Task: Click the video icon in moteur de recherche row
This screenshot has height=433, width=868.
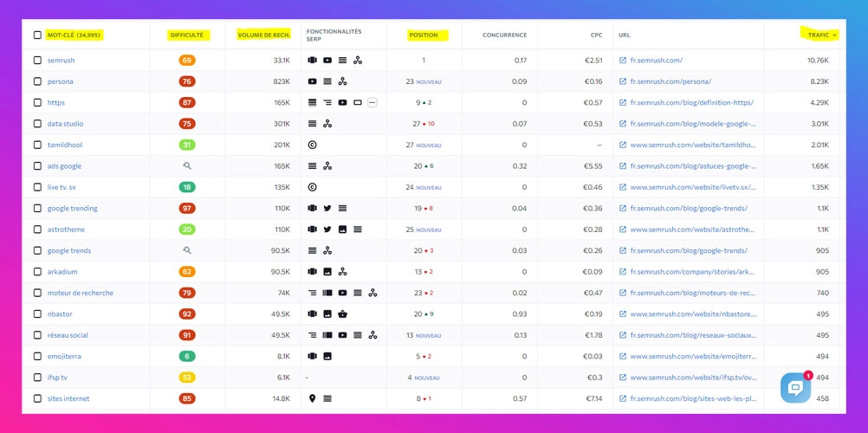Action: (343, 293)
